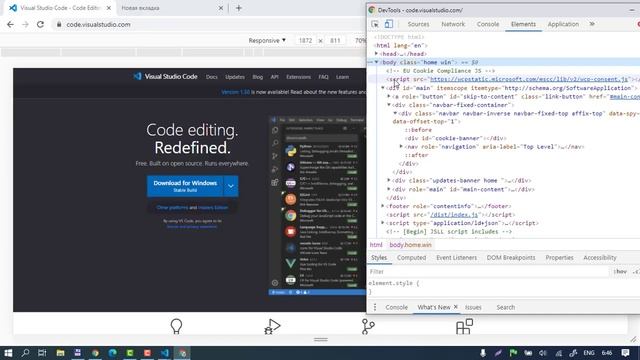The height and width of the screenshot is (360, 640).
Task: Click the git branch icon below the hero
Action: tap(368, 326)
